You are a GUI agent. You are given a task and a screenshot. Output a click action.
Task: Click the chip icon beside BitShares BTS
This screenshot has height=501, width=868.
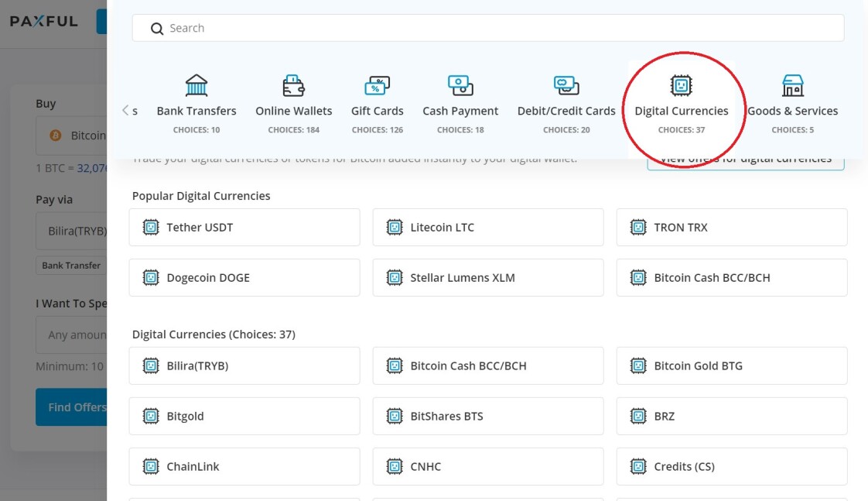[394, 416]
